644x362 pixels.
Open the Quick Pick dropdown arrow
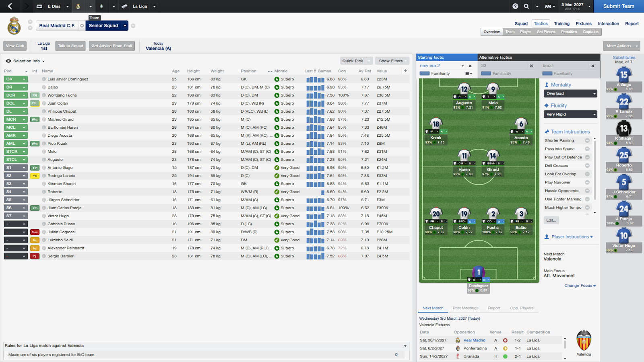coord(369,61)
